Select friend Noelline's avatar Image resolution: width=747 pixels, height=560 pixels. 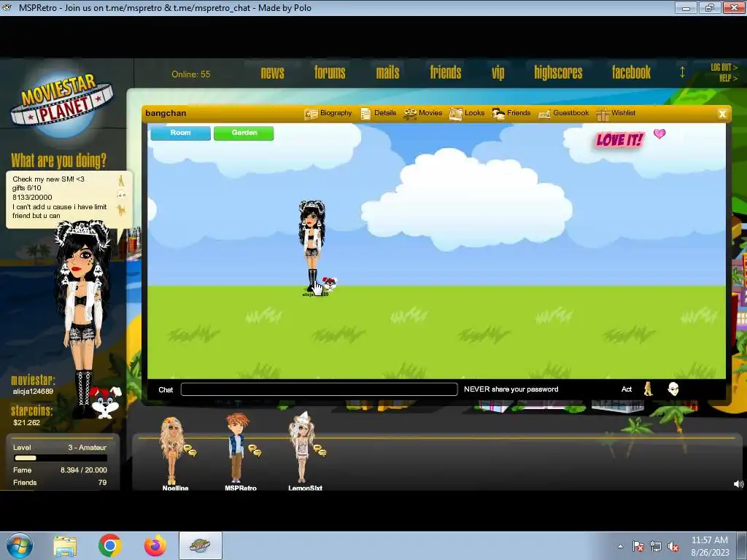pos(172,450)
